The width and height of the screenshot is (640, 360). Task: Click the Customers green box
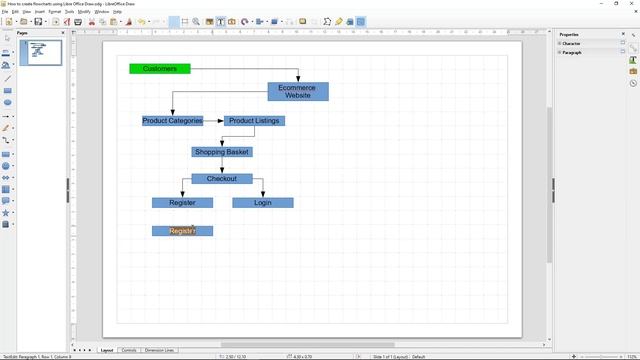click(160, 69)
